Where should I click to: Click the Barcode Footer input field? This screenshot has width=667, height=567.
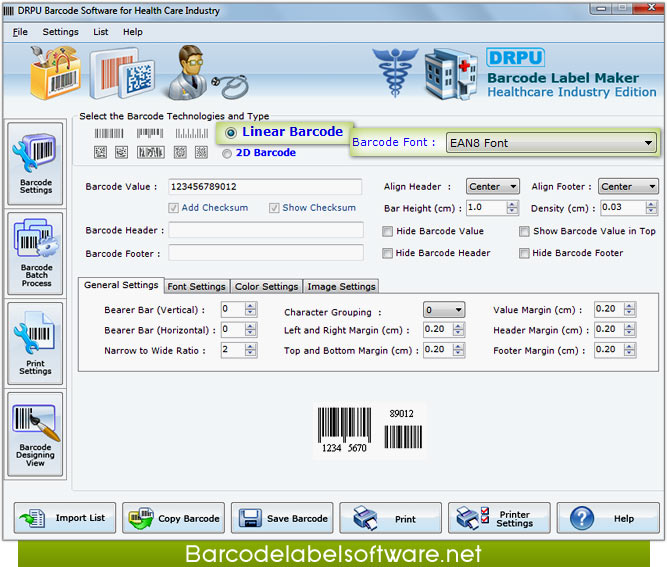click(266, 253)
